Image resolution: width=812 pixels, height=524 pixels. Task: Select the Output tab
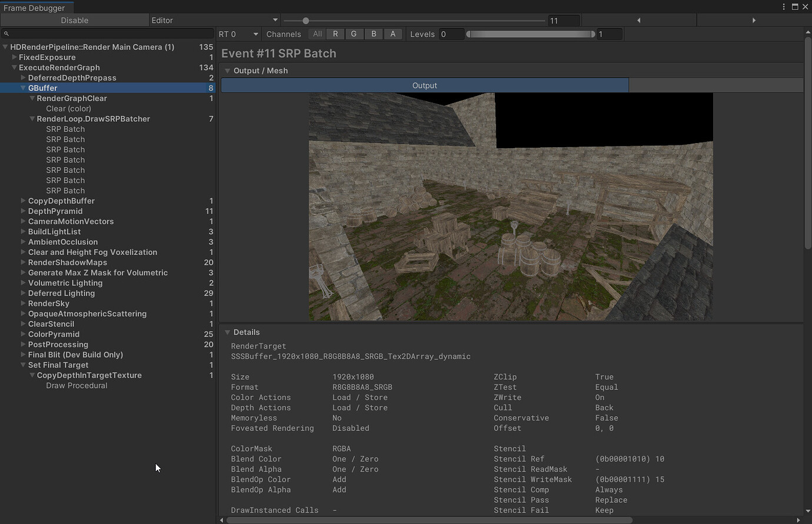[424, 85]
